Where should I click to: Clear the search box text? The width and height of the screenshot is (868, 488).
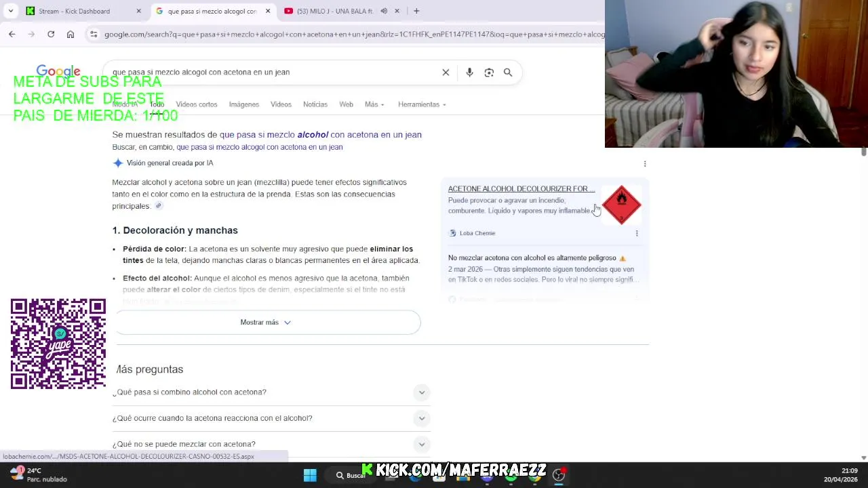tap(446, 73)
